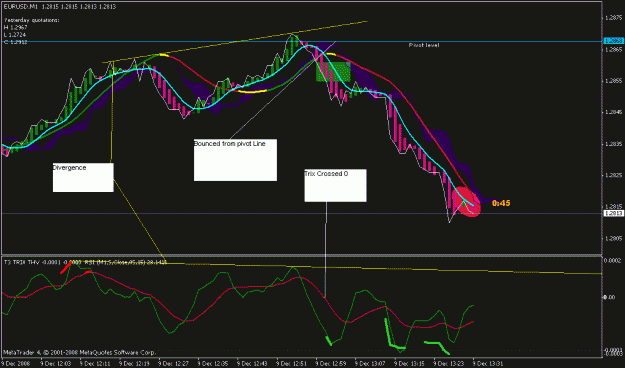This screenshot has width=625, height=368.
Task: Select yesterday's close 'C 1.2912' text
Action: 16,42
